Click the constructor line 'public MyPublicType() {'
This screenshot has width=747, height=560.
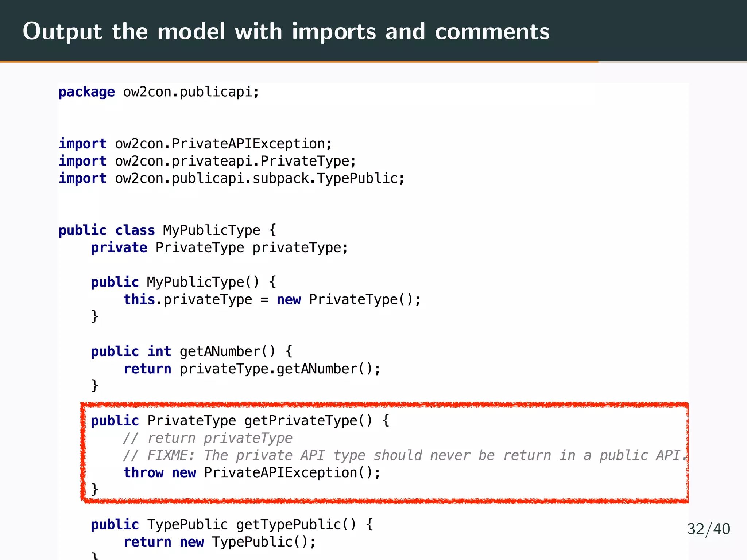pos(184,282)
